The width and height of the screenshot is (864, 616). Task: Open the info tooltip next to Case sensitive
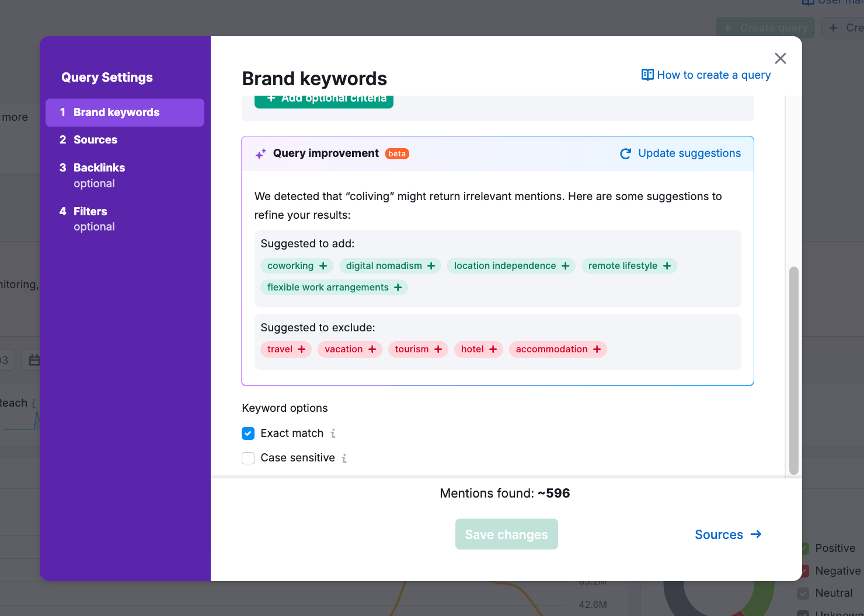point(344,458)
